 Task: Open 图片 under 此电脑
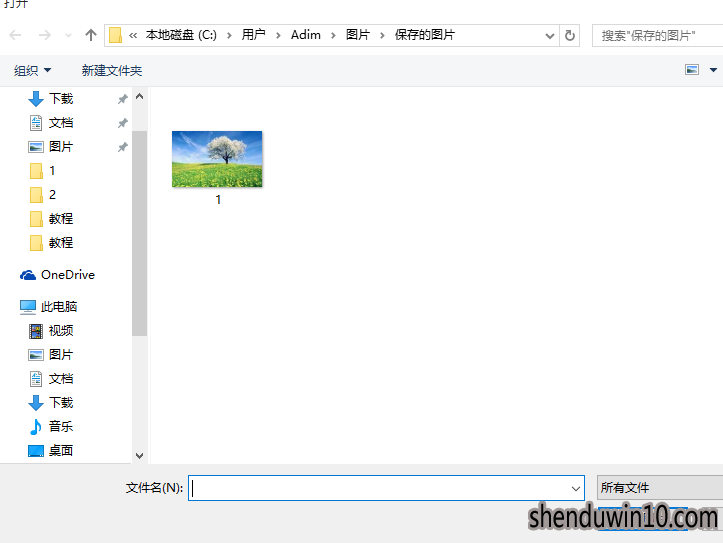click(51, 354)
